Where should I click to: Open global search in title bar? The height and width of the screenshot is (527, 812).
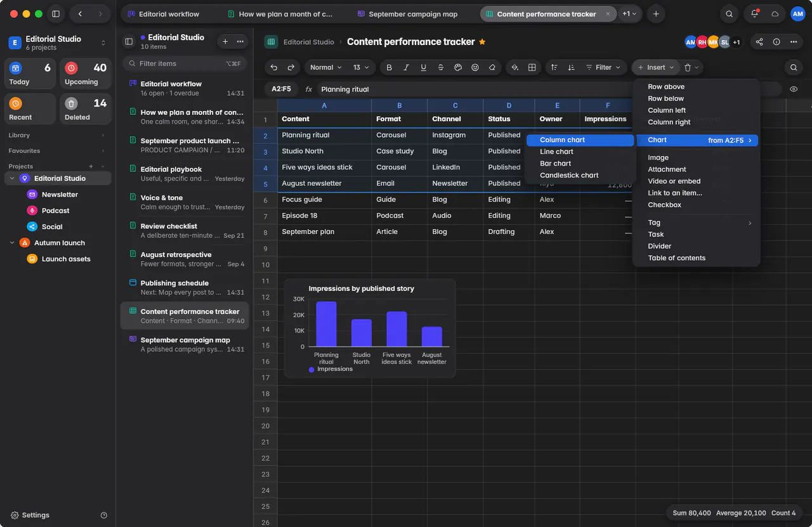[730, 14]
